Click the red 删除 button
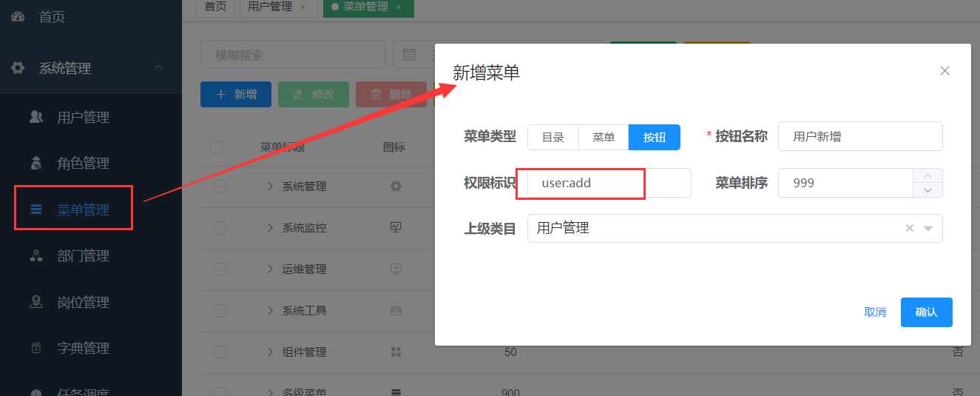This screenshot has height=396, width=980. tap(391, 94)
